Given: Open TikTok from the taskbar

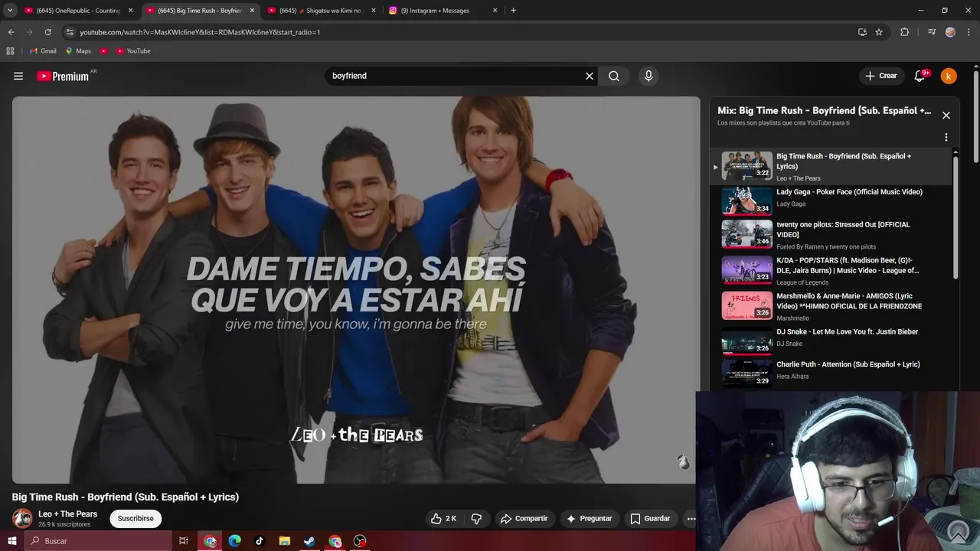Looking at the screenshot, I should coord(260,541).
